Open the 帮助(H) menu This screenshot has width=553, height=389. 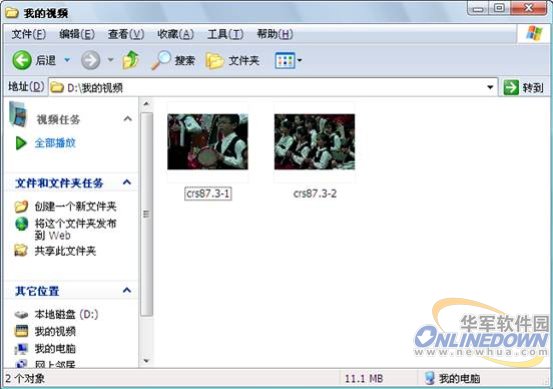coord(275,34)
